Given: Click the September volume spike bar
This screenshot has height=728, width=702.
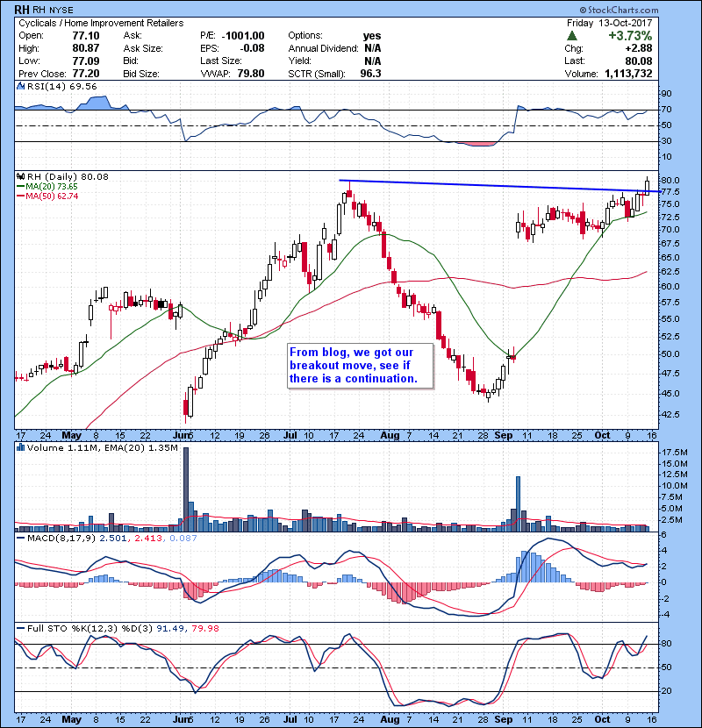Looking at the screenshot, I should pos(519,503).
